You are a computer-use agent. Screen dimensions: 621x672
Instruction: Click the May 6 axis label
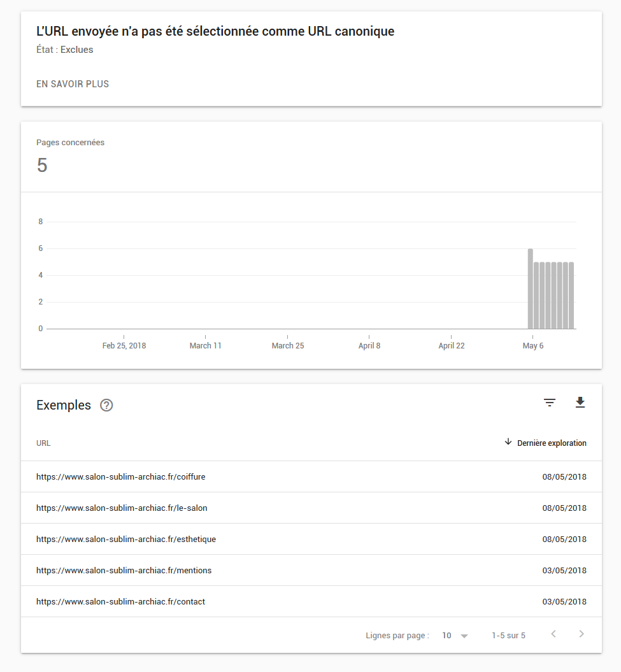coord(533,346)
